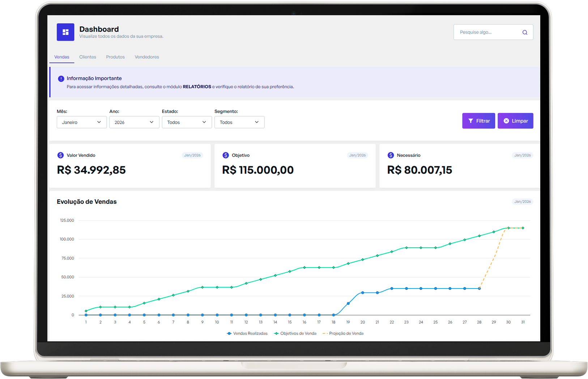This screenshot has height=379, width=588.
Task: Click the Valor Vendido dollar icon
Action: (x=60, y=155)
